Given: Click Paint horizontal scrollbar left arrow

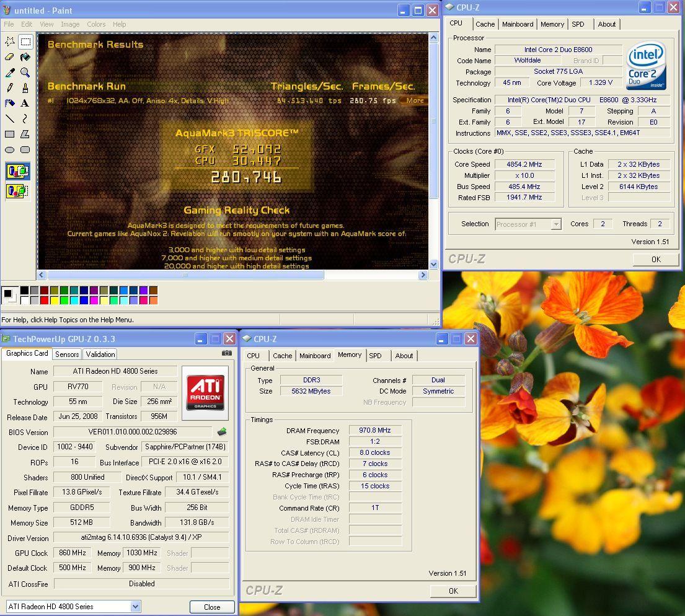Looking at the screenshot, I should point(42,275).
